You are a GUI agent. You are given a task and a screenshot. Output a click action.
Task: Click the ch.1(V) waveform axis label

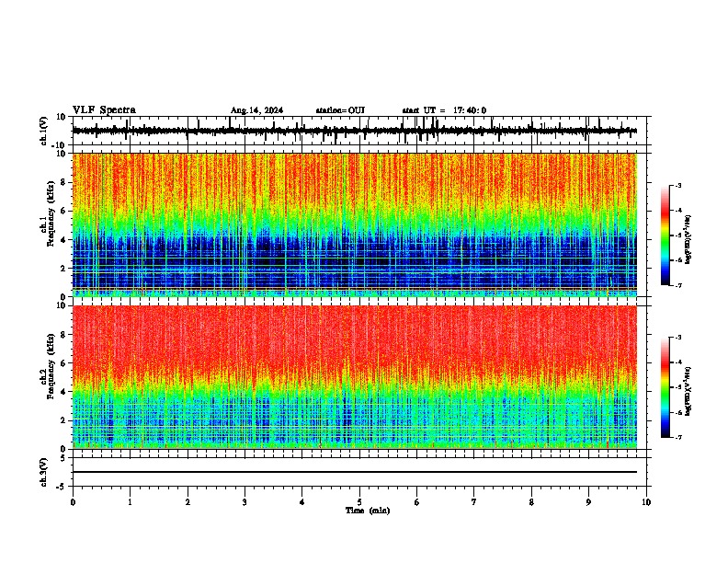tap(44, 131)
